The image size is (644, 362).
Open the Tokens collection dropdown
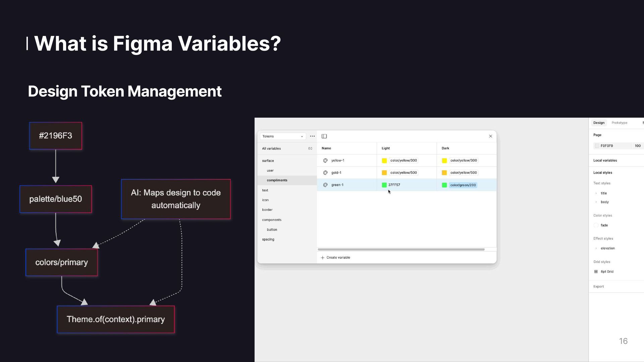tap(283, 136)
